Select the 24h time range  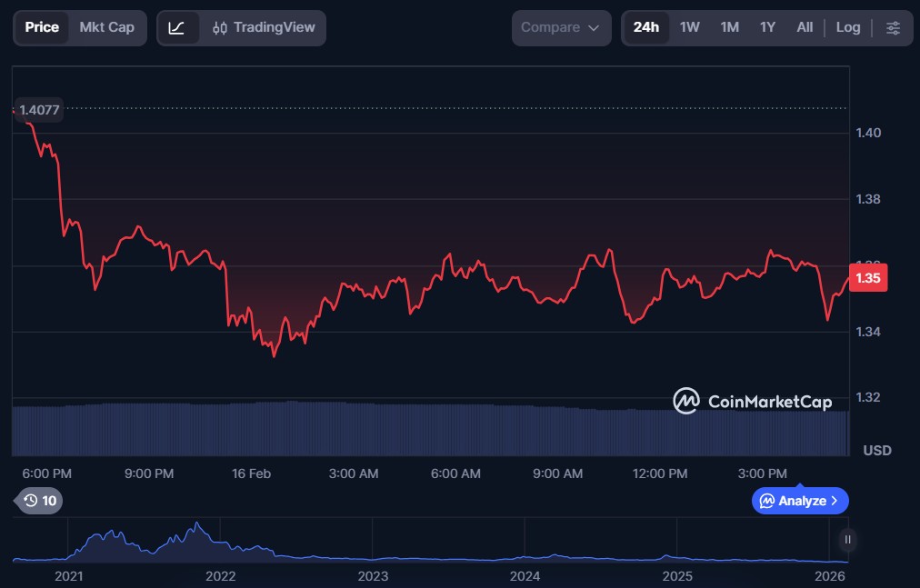(645, 28)
